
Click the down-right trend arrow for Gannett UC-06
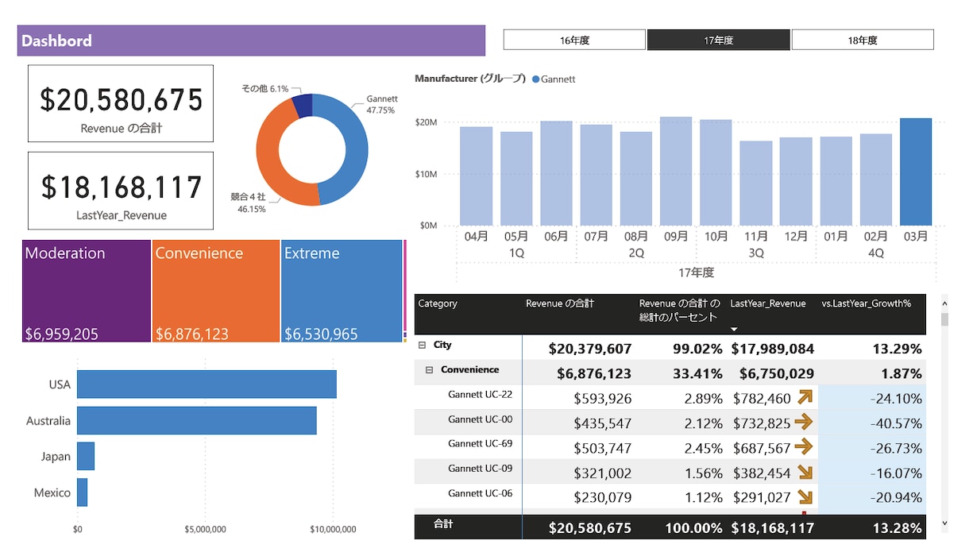coord(805,497)
